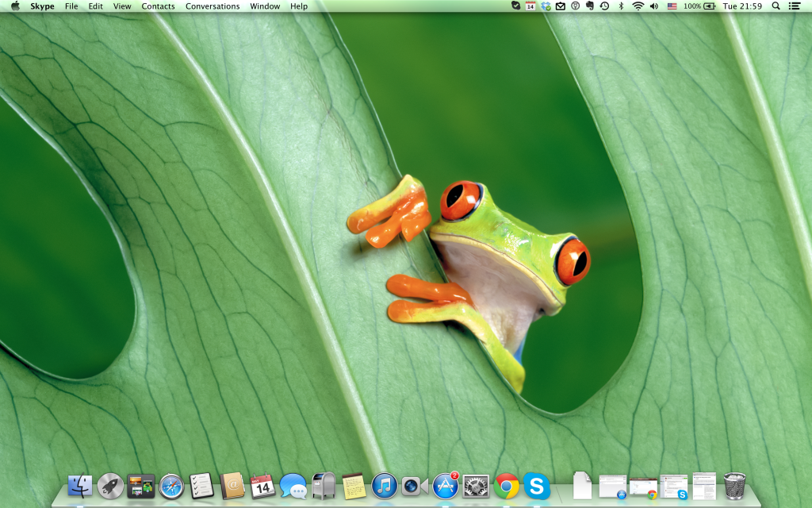The height and width of the screenshot is (508, 812).
Task: Open the Bluetooth status menu
Action: point(622,6)
